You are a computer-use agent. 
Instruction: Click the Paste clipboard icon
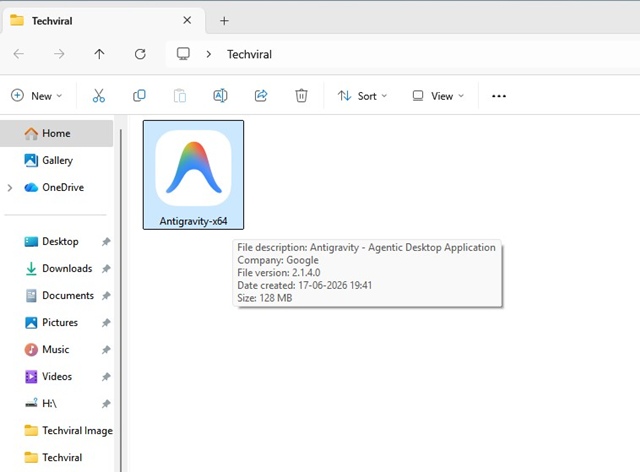coord(180,96)
